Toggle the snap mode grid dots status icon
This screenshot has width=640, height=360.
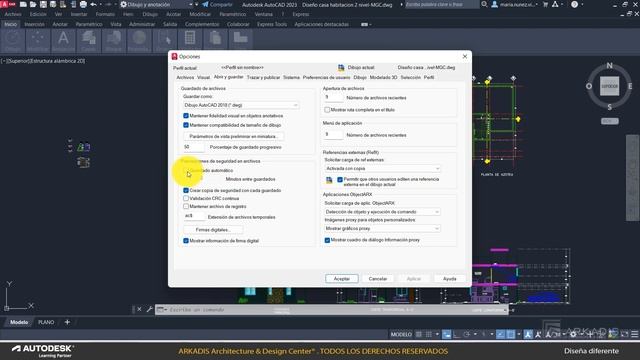(x=429, y=334)
